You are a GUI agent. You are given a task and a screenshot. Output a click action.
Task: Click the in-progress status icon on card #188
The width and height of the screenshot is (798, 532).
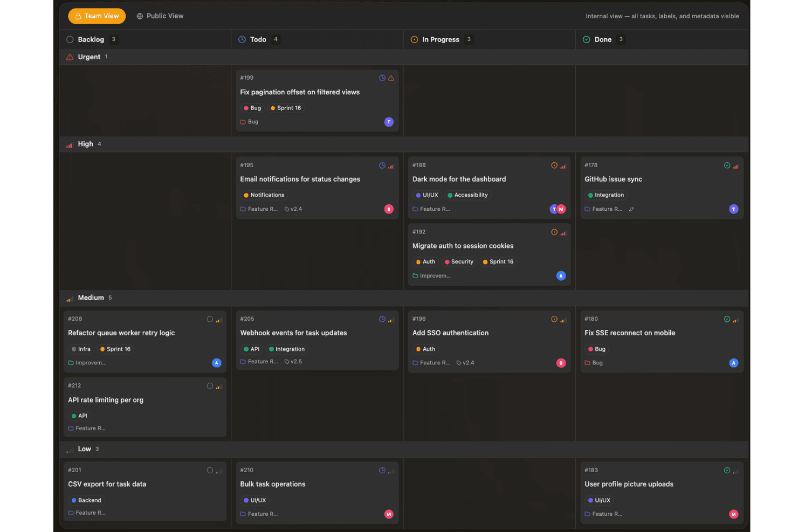(x=554, y=165)
